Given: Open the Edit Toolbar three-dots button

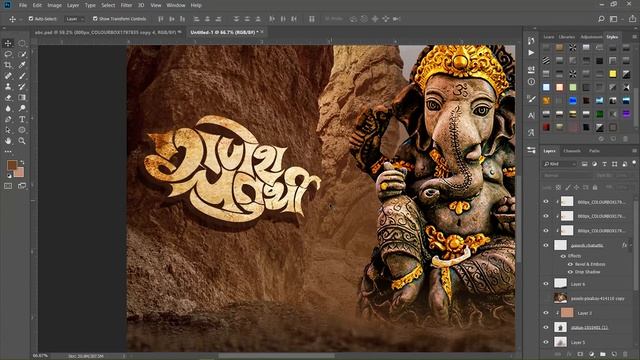Looking at the screenshot, I should coord(8,151).
